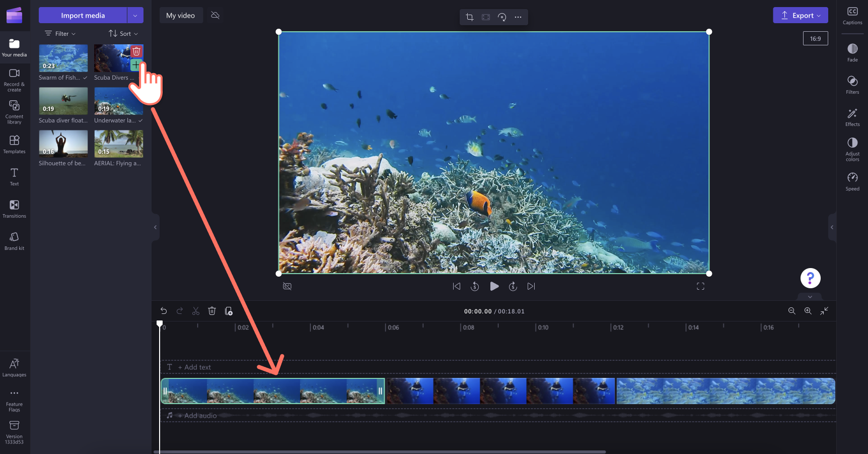Open Adjust colors panel
This screenshot has width=868, height=454.
tap(852, 149)
